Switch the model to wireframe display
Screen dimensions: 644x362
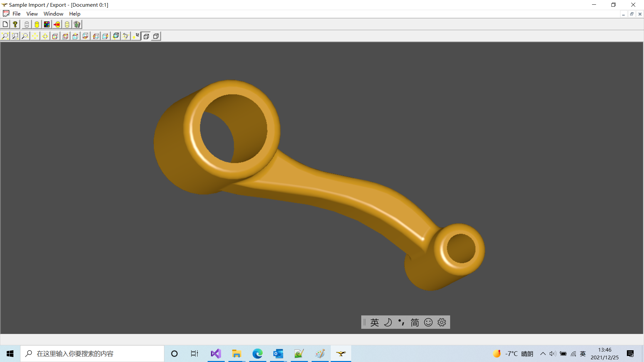(26, 24)
